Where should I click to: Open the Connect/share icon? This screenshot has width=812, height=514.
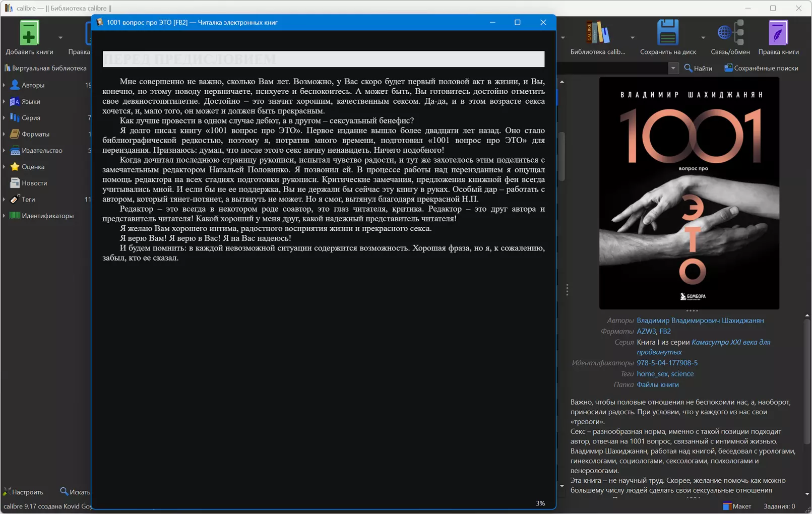tap(730, 33)
